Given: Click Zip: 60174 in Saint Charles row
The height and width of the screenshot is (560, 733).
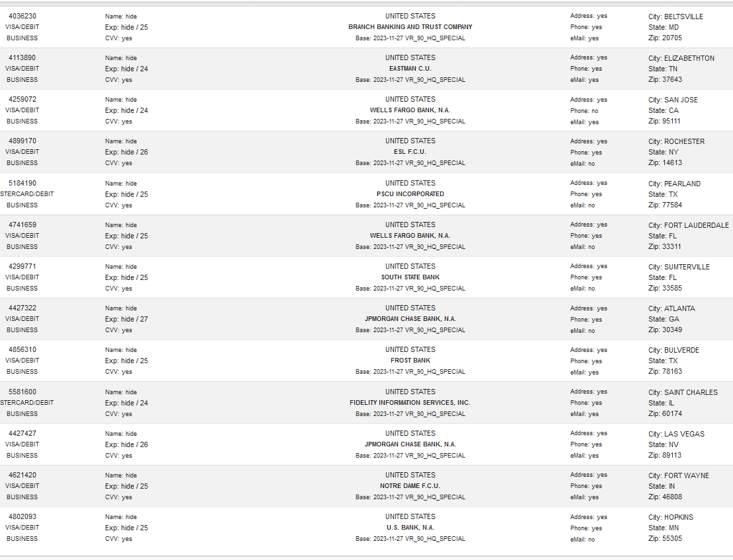Looking at the screenshot, I should coord(665,414).
